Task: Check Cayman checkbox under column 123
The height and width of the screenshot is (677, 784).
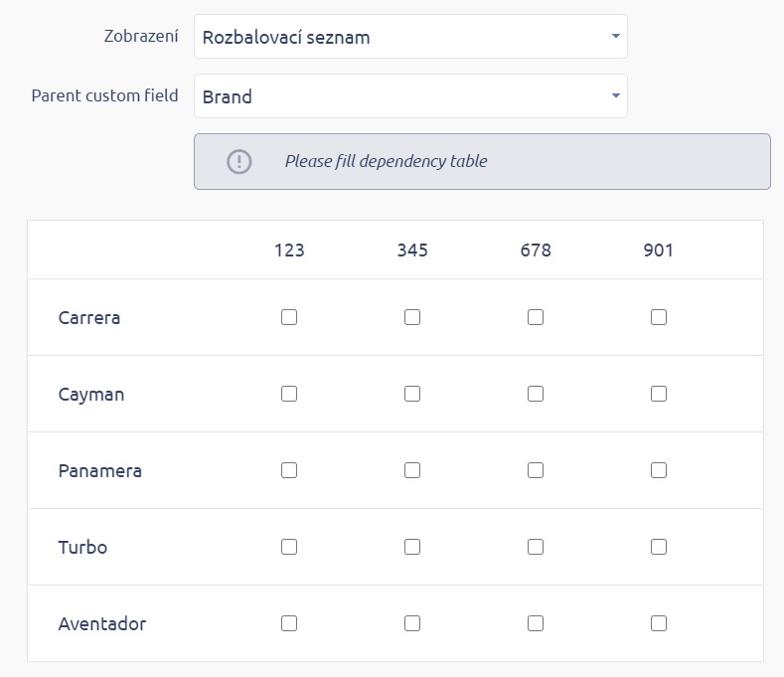Action: 289,394
